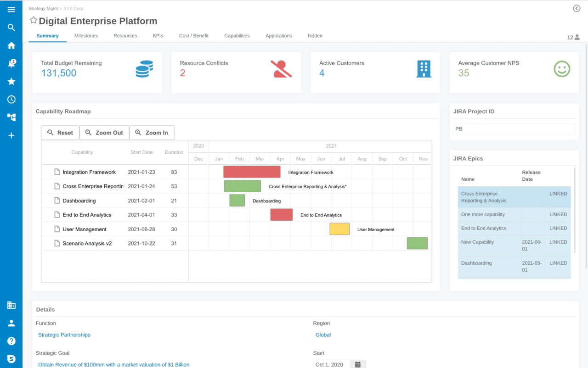Click the JIRA Project ID field containing PB

point(514,129)
